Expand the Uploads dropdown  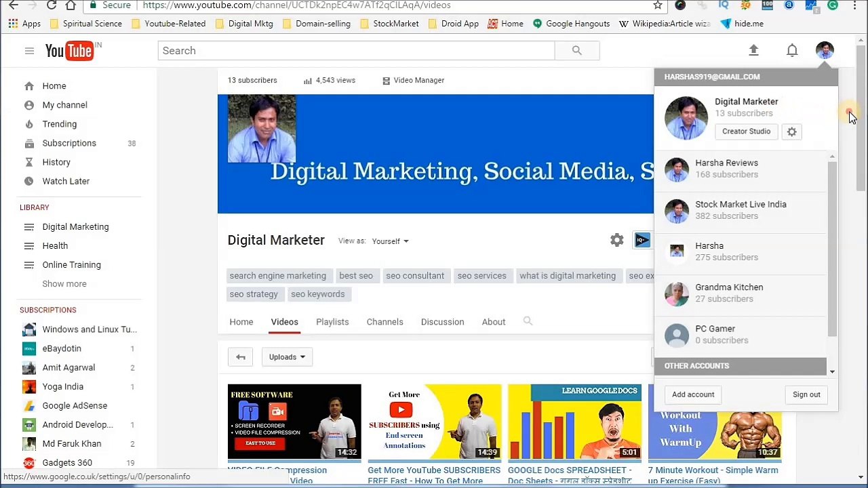click(287, 357)
